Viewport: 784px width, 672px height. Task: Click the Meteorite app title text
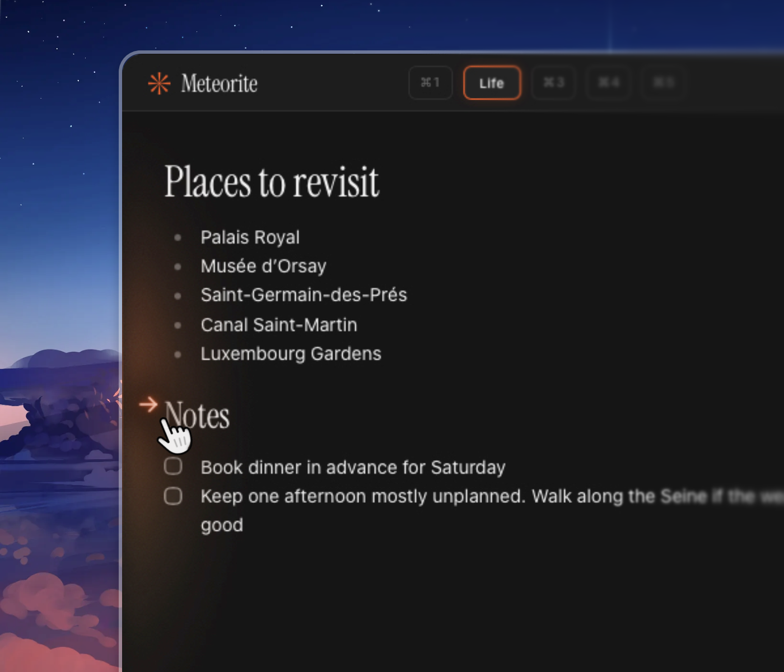[x=220, y=83]
